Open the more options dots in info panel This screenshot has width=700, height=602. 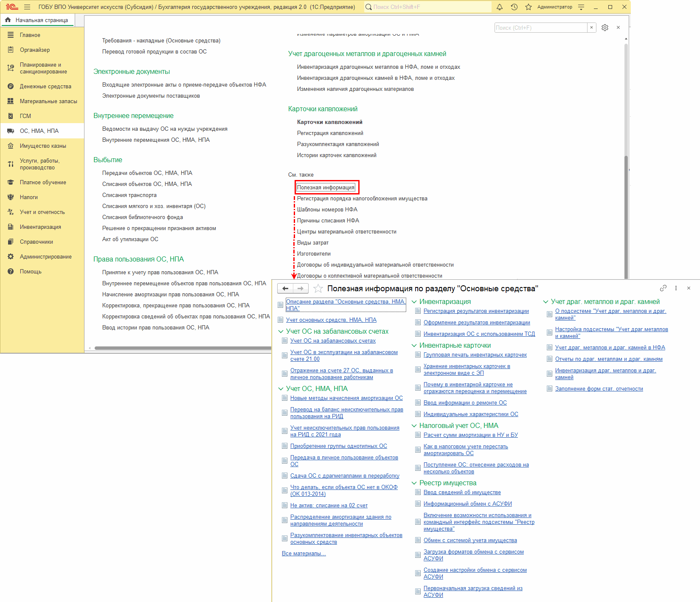(x=676, y=288)
